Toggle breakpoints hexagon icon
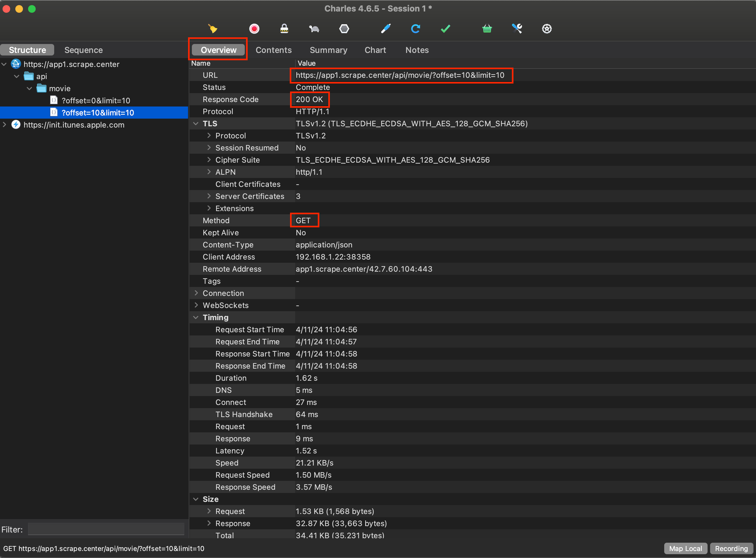 click(x=344, y=29)
